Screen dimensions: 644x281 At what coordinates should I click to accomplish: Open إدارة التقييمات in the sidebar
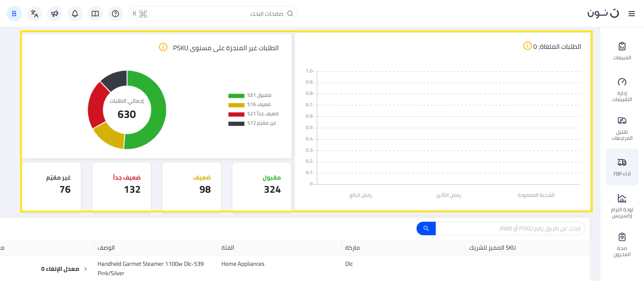pos(622,90)
